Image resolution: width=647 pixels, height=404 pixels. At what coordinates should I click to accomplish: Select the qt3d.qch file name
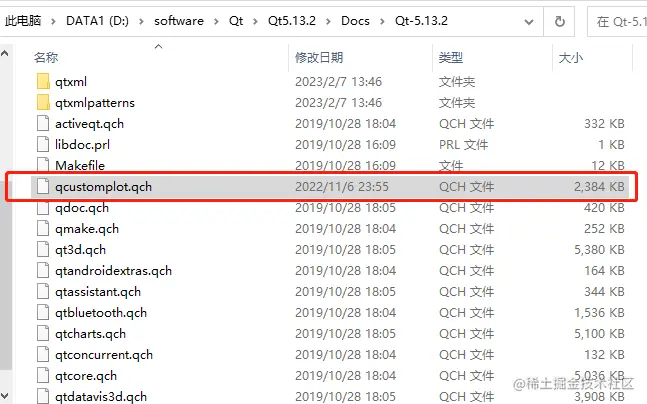click(80, 250)
